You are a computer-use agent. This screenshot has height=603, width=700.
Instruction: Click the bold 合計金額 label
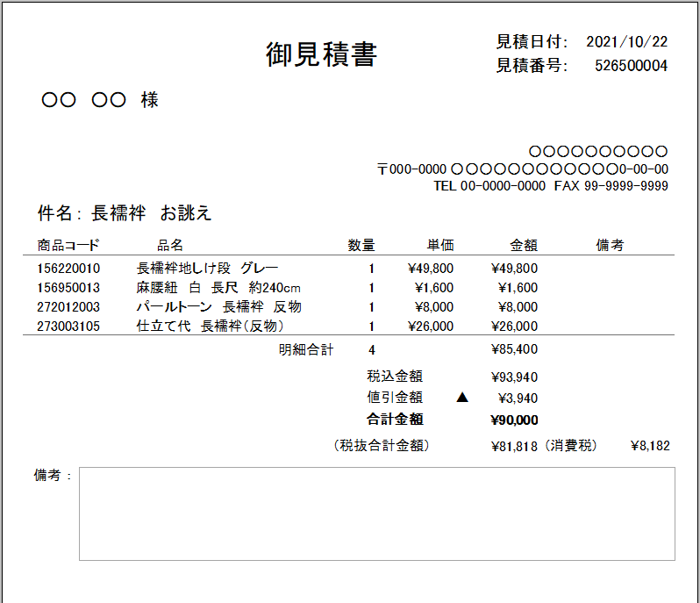click(395, 419)
